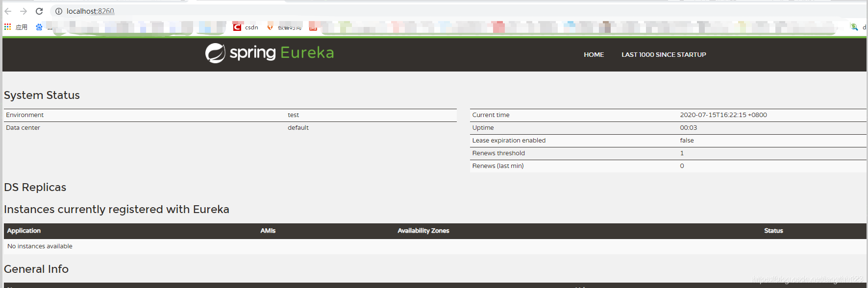The height and width of the screenshot is (288, 868).
Task: Click the General Info heading
Action: [x=36, y=269]
